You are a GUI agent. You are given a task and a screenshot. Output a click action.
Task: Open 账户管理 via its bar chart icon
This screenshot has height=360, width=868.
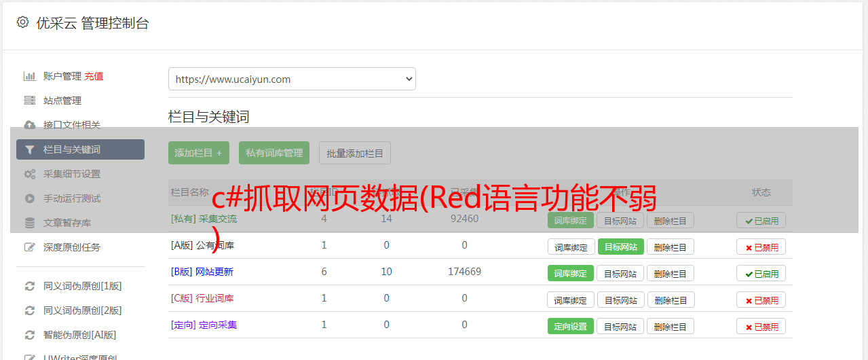point(29,76)
